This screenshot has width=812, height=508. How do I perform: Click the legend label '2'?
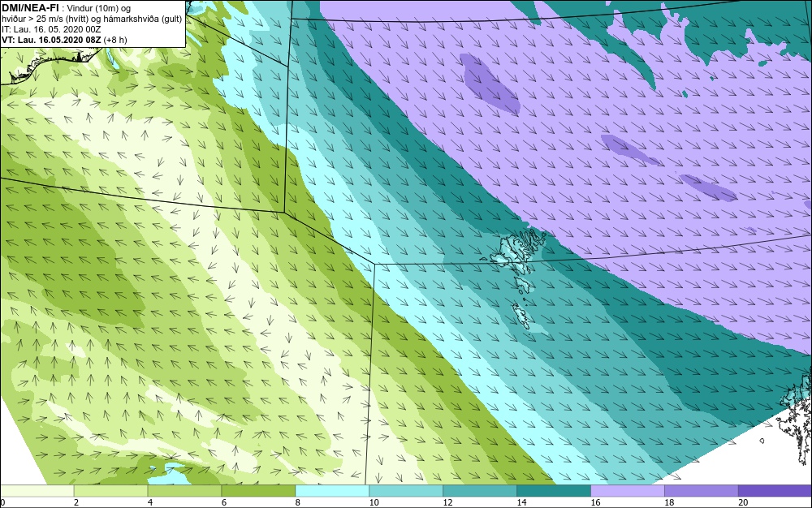[x=76, y=502]
